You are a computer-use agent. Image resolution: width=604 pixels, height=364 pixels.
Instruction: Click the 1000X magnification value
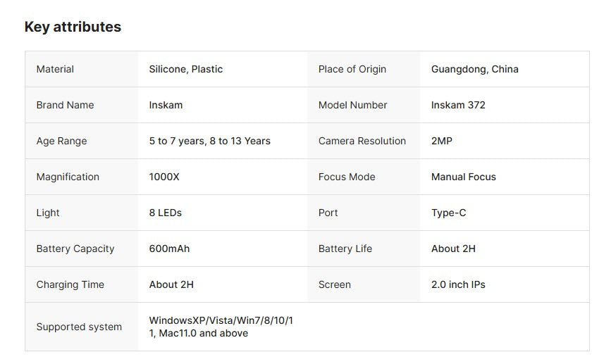pyautogui.click(x=164, y=177)
